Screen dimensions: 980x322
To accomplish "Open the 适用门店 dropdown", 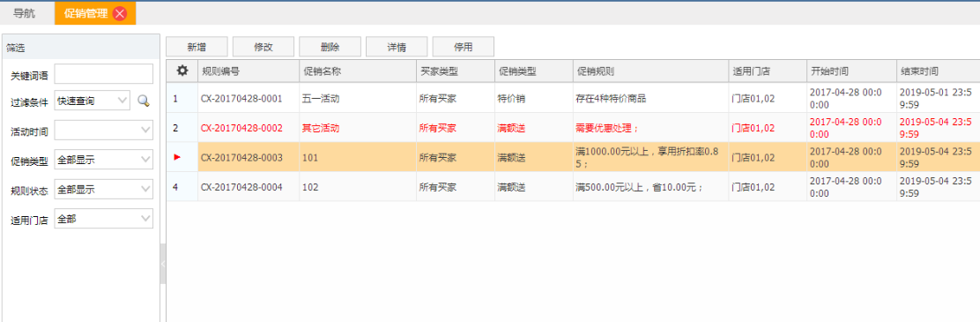I will tap(104, 220).
